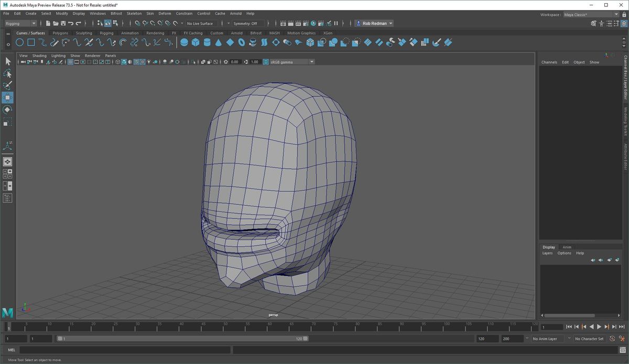Image resolution: width=629 pixels, height=364 pixels.
Task: Click the Rob Redman account button
Action: click(375, 23)
